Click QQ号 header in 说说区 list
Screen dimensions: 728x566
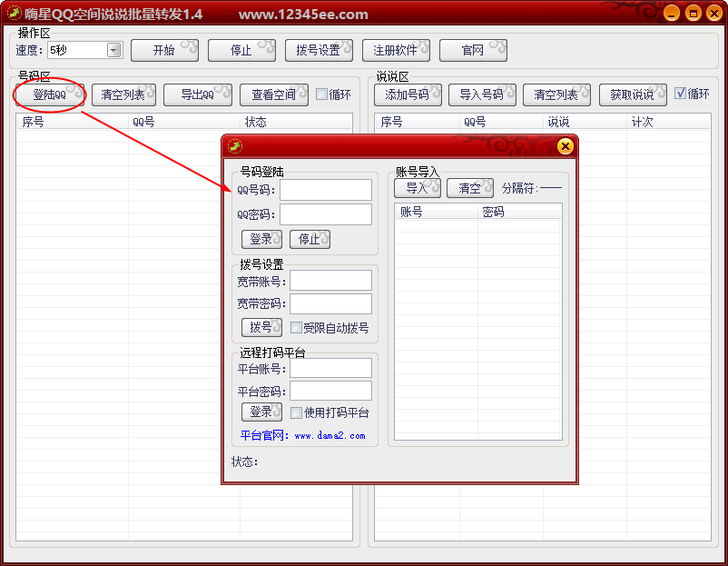(x=501, y=122)
